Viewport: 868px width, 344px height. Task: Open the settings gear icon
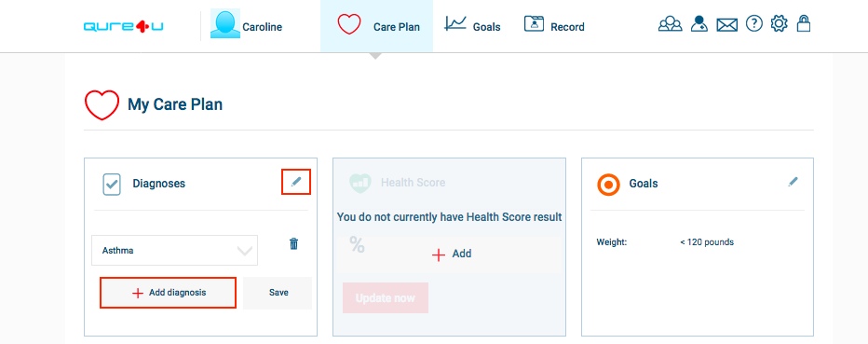click(x=779, y=24)
